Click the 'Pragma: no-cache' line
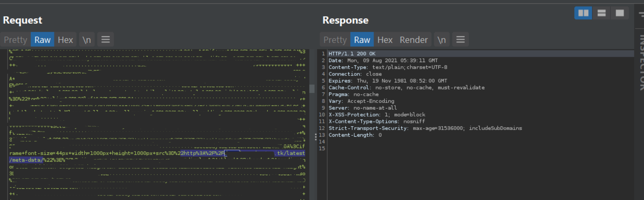This screenshot has height=200, width=644. click(x=353, y=94)
